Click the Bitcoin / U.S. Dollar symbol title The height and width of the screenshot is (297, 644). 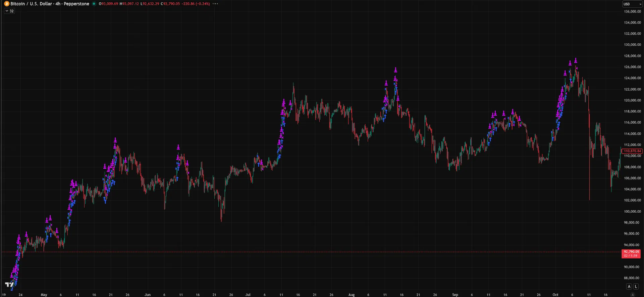[50, 4]
